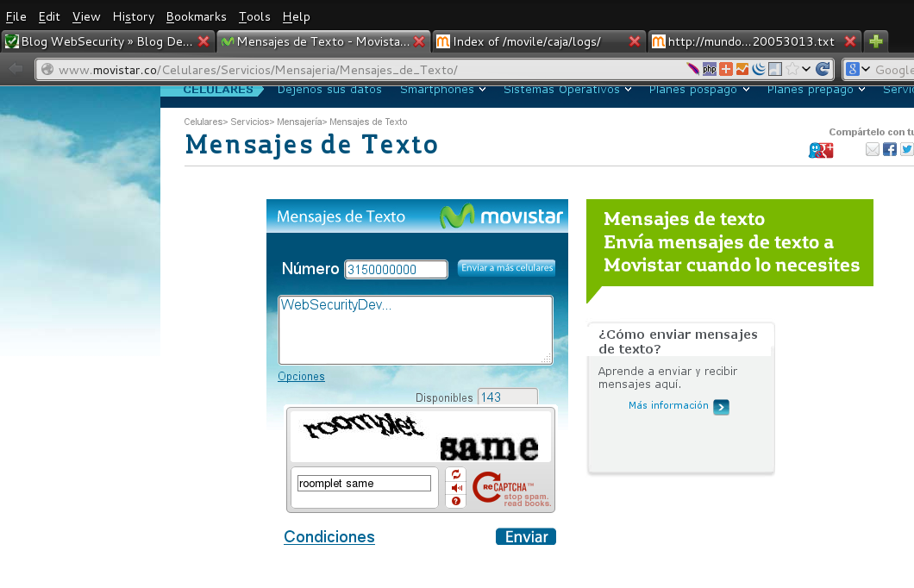Click the Google search box
914x588 pixels.
point(893,69)
